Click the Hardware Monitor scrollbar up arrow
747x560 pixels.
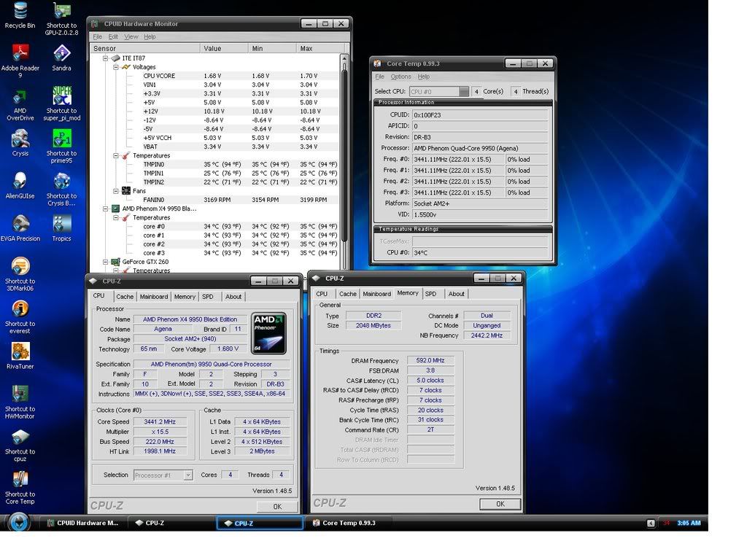[x=344, y=58]
